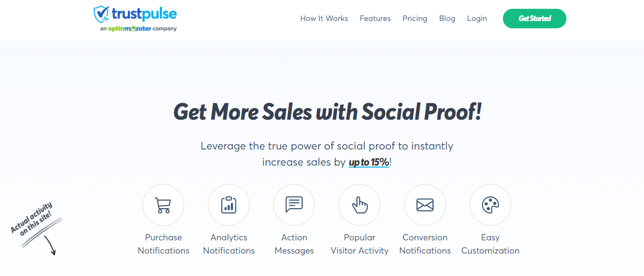The width and height of the screenshot is (644, 276).
Task: Click the speech bubble message icon
Action: 294,205
